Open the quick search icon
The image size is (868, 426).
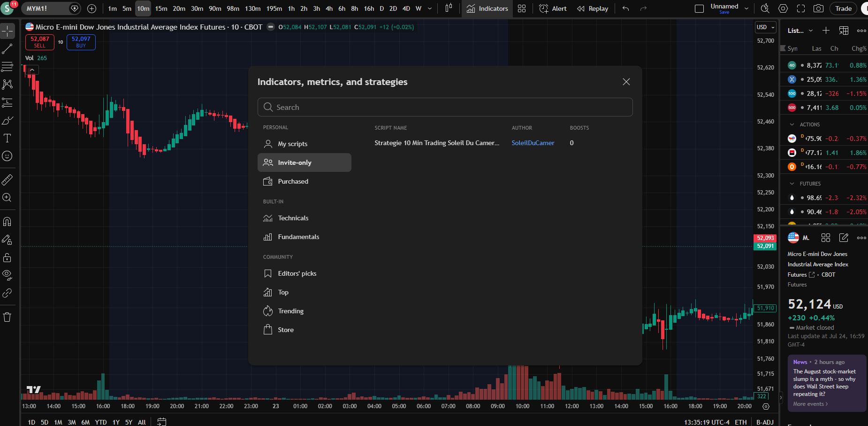[x=765, y=8]
